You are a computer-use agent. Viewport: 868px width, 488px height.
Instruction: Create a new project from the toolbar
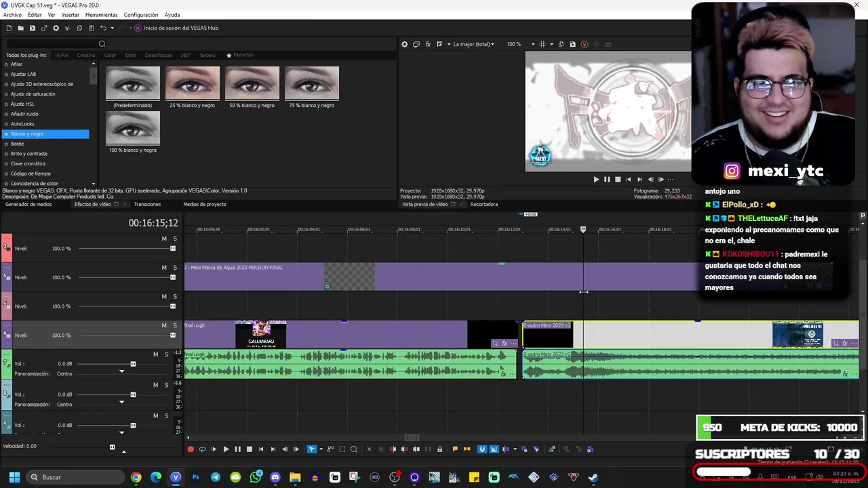(x=9, y=28)
